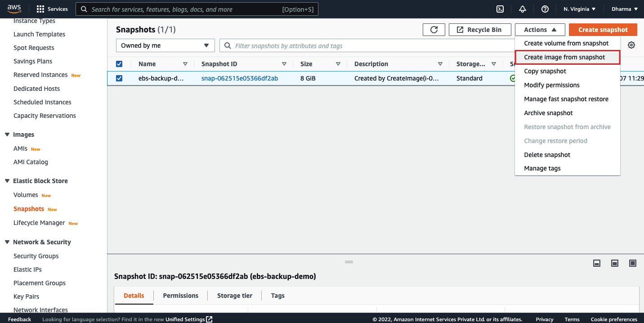Choose Manage tags action
The height and width of the screenshot is (323, 644).
click(x=568, y=168)
